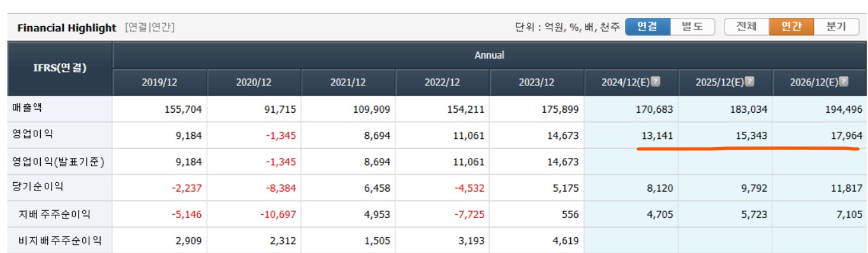The width and height of the screenshot is (868, 253).
Task: Select the 별도 separate toggle
Action: pos(692,27)
